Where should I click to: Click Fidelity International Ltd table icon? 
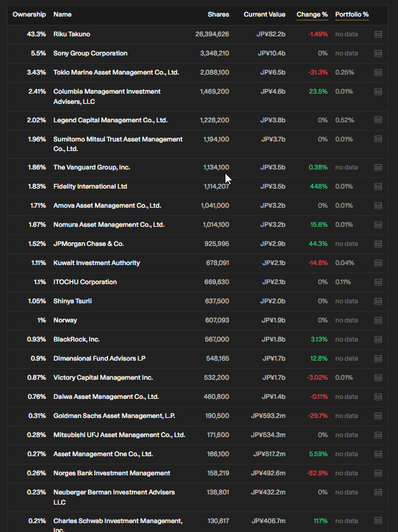pyautogui.click(x=378, y=186)
